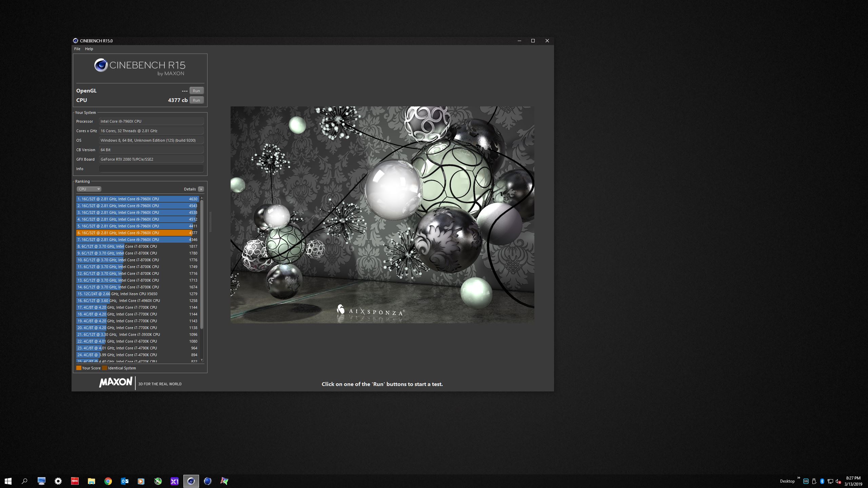Click the muted speaker volume icon

(x=838, y=481)
